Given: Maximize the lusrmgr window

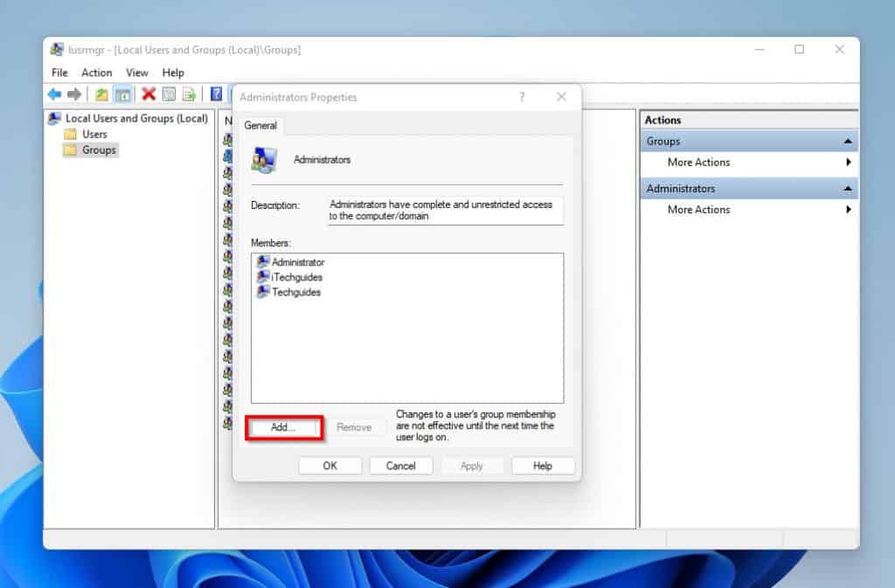Looking at the screenshot, I should [799, 50].
